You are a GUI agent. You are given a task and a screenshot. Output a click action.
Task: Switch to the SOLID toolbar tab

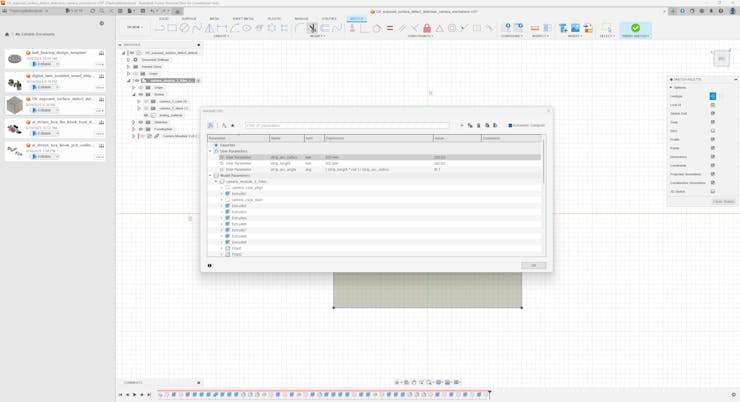(163, 19)
